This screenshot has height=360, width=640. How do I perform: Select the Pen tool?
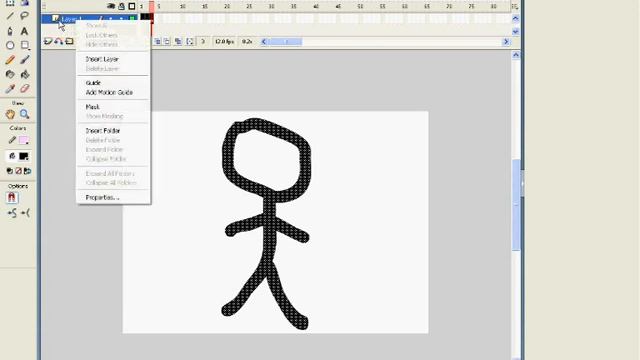(x=10, y=31)
